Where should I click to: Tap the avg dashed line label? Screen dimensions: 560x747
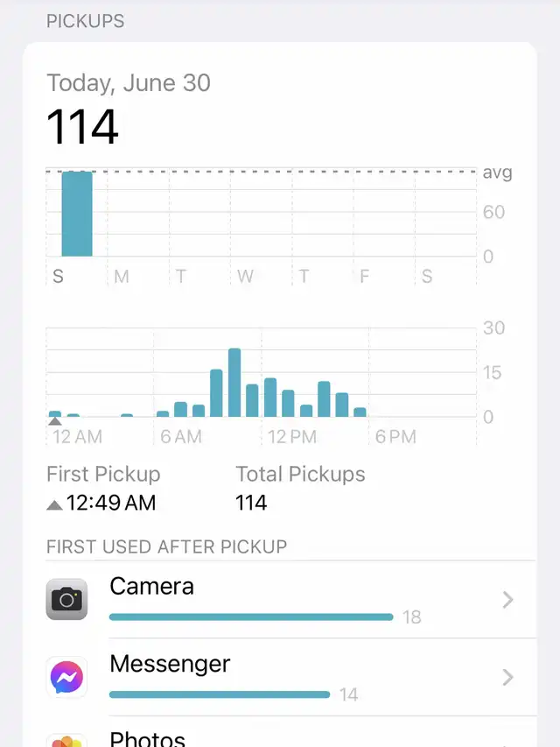(x=497, y=173)
